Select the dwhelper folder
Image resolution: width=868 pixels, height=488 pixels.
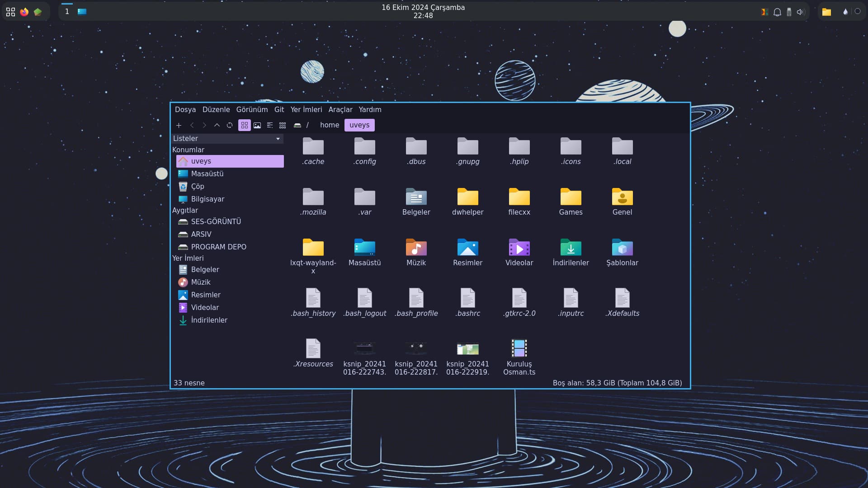click(468, 202)
